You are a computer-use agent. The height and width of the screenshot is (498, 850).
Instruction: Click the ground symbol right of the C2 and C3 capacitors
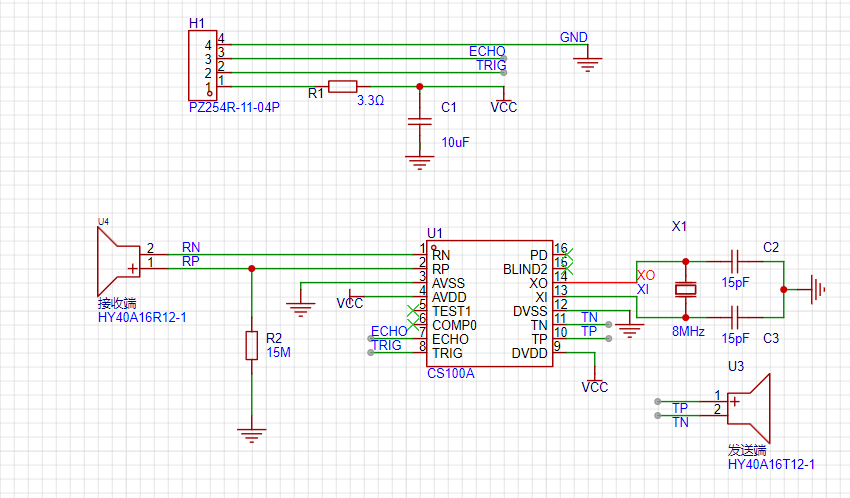point(818,290)
